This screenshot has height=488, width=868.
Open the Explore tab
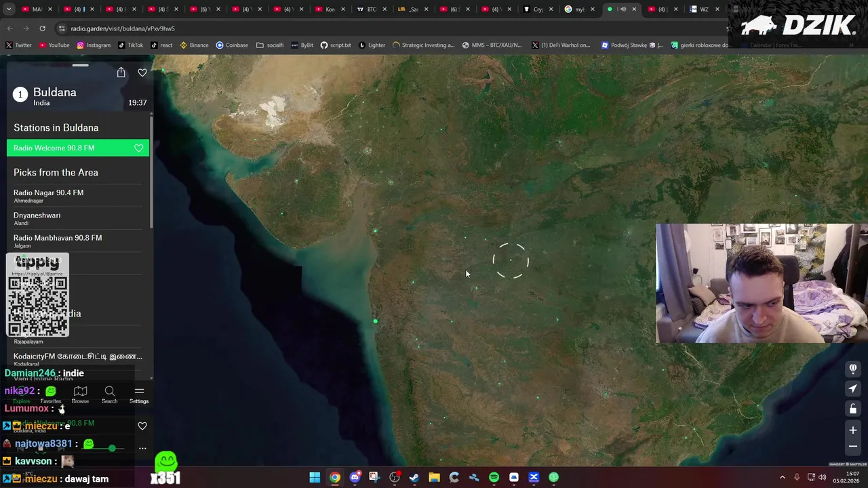point(22,394)
